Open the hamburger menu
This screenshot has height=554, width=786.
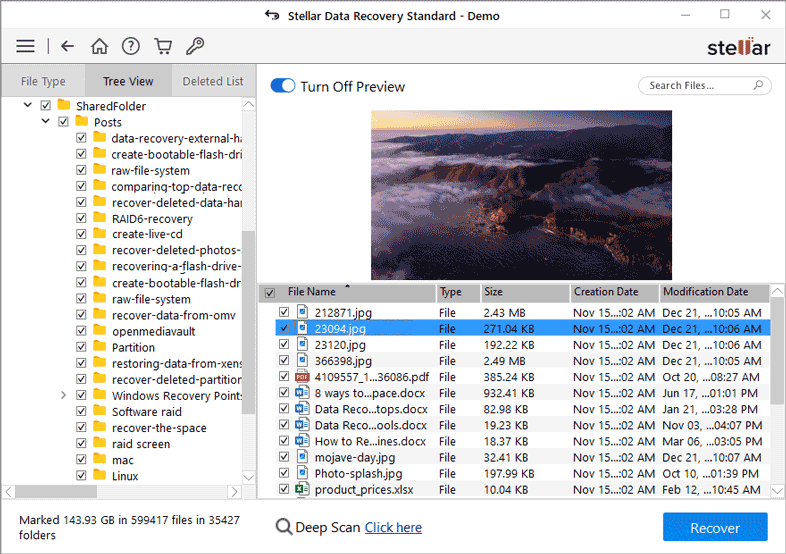point(25,46)
